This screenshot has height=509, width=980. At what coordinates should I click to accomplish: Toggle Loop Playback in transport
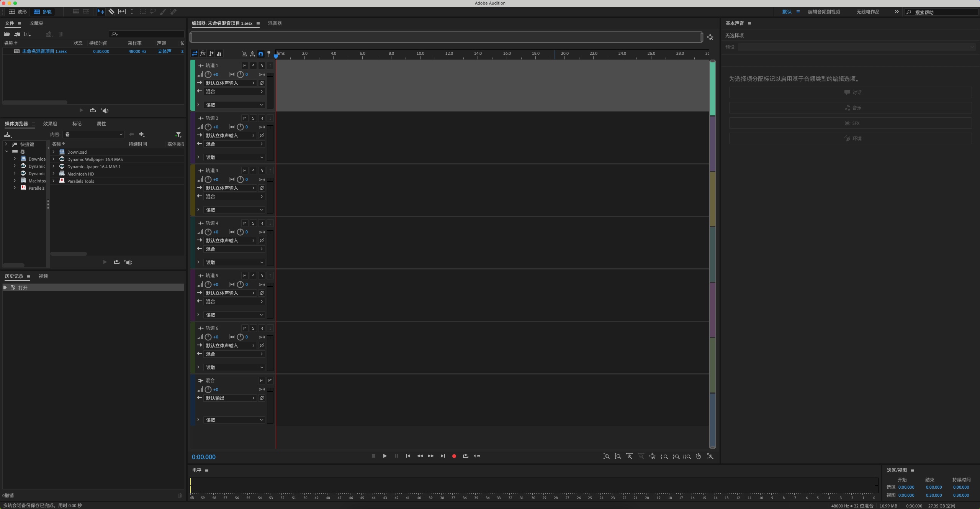click(466, 456)
